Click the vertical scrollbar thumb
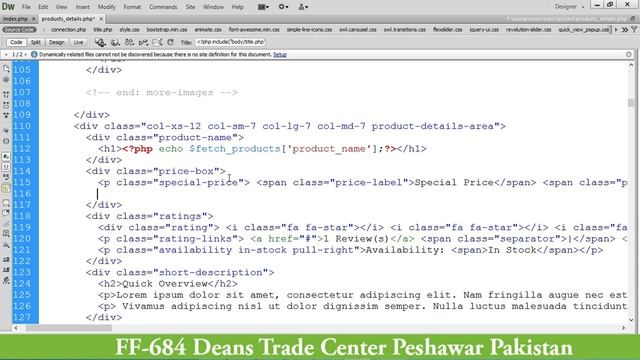 coord(631,102)
